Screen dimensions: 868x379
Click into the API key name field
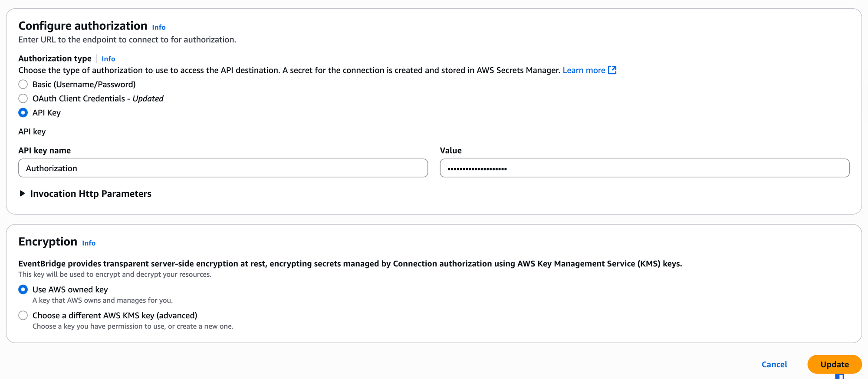tap(223, 168)
